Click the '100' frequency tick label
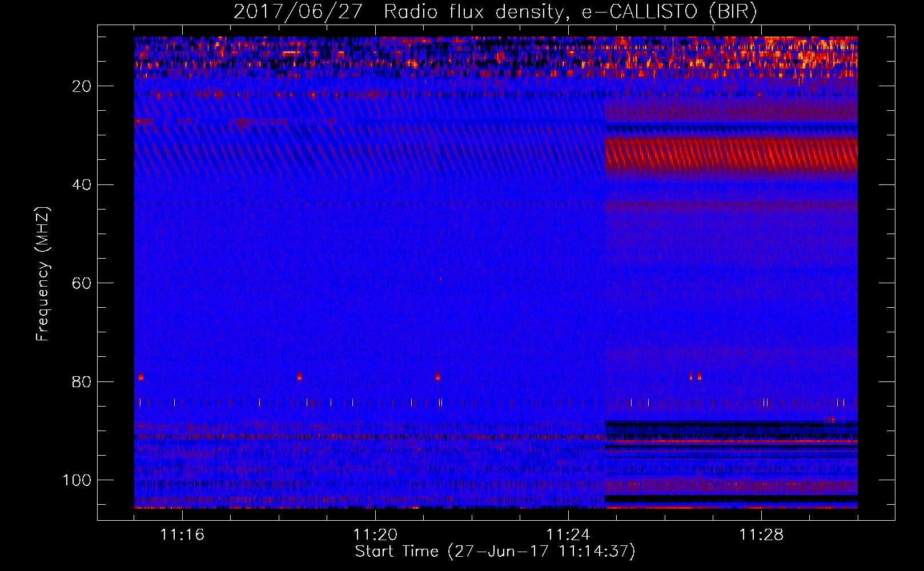924x571 pixels. pos(77,480)
